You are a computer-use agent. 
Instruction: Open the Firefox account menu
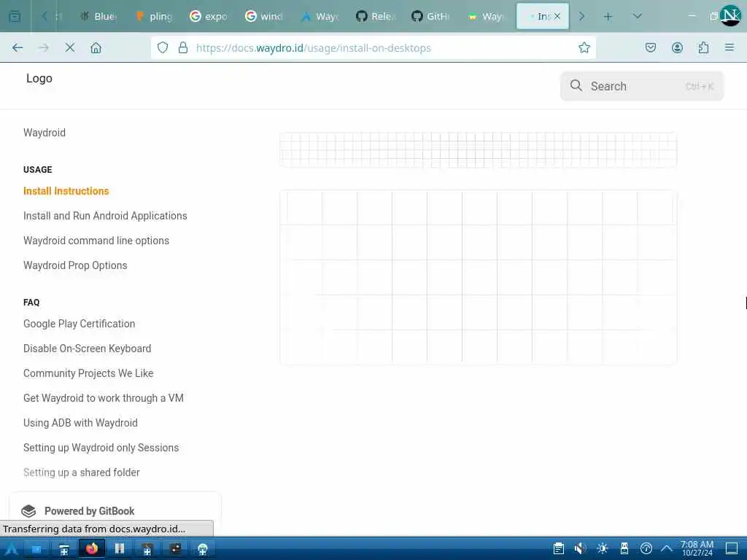pos(677,47)
